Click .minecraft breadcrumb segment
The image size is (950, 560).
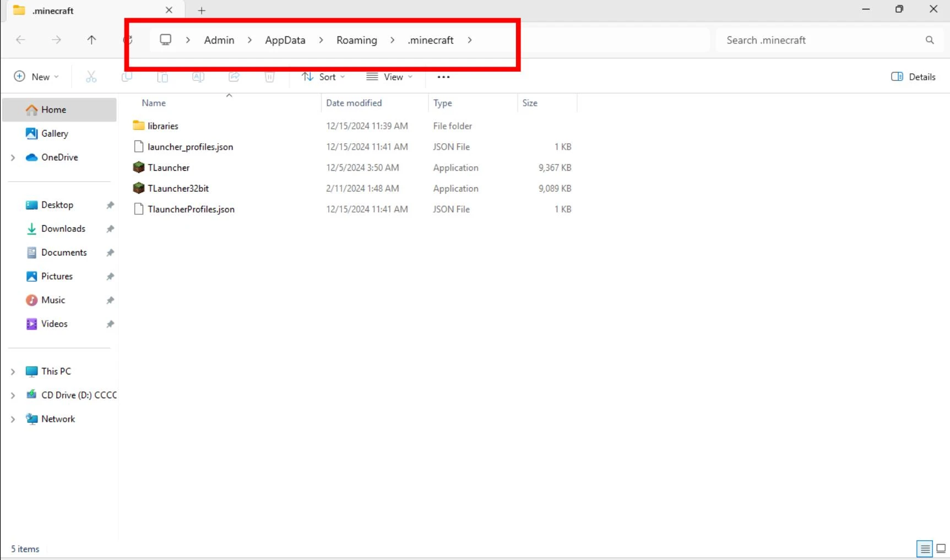coord(431,40)
